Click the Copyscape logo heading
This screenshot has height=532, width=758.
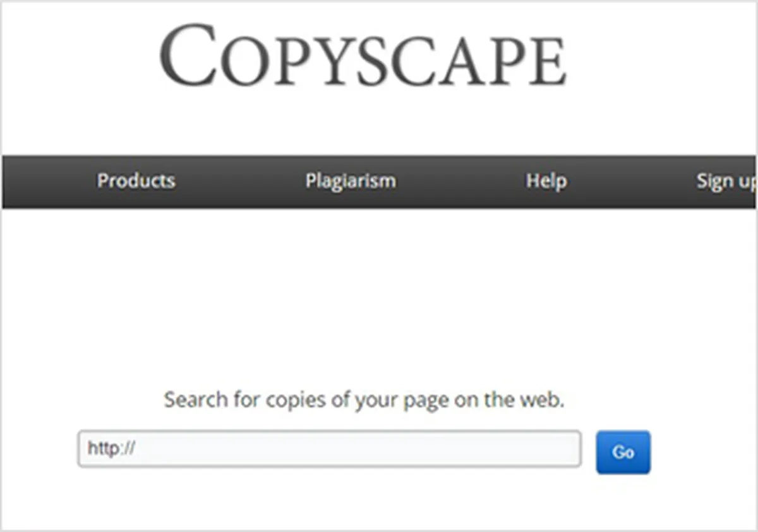pyautogui.click(x=363, y=57)
